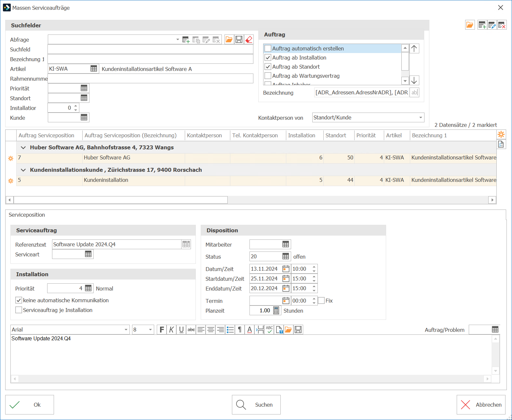Clear the search fields with the eraser icon

(249, 40)
